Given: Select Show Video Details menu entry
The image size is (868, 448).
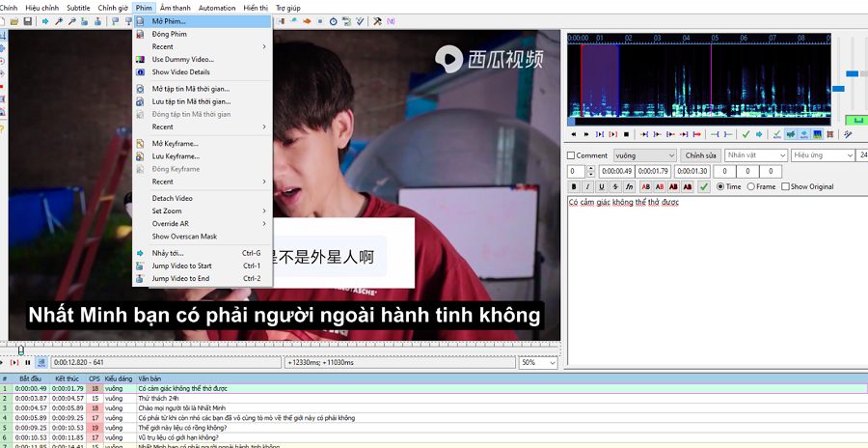Looking at the screenshot, I should pyautogui.click(x=180, y=72).
